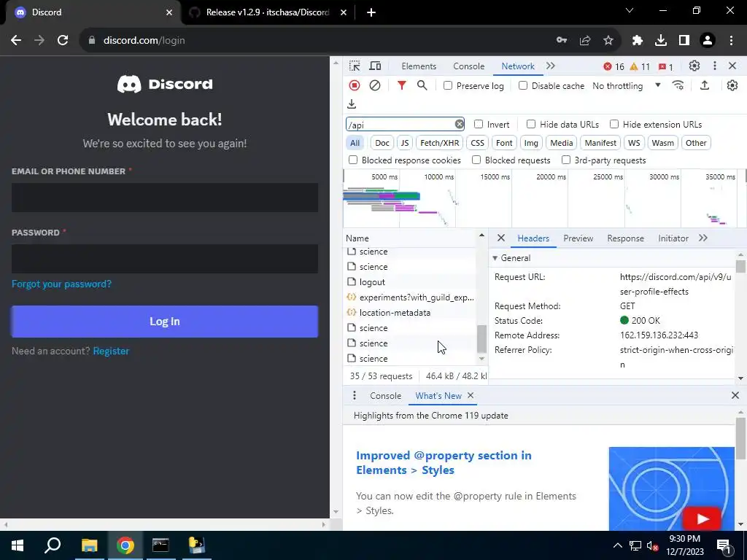Toggle the network filter funnel icon

click(402, 85)
